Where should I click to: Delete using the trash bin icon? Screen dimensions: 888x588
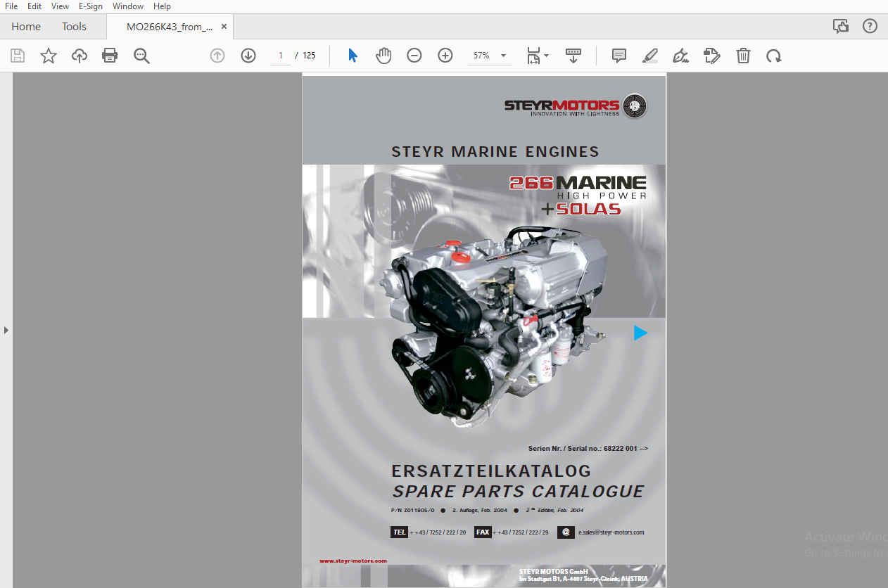tap(743, 56)
